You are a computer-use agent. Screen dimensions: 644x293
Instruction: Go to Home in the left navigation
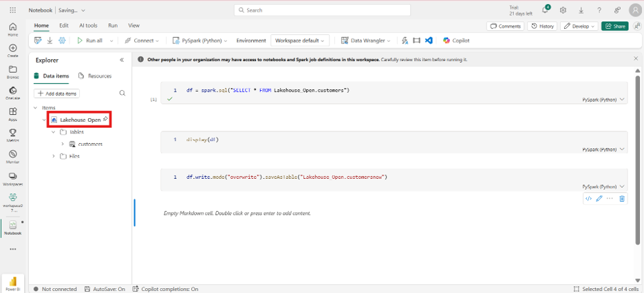point(13,29)
